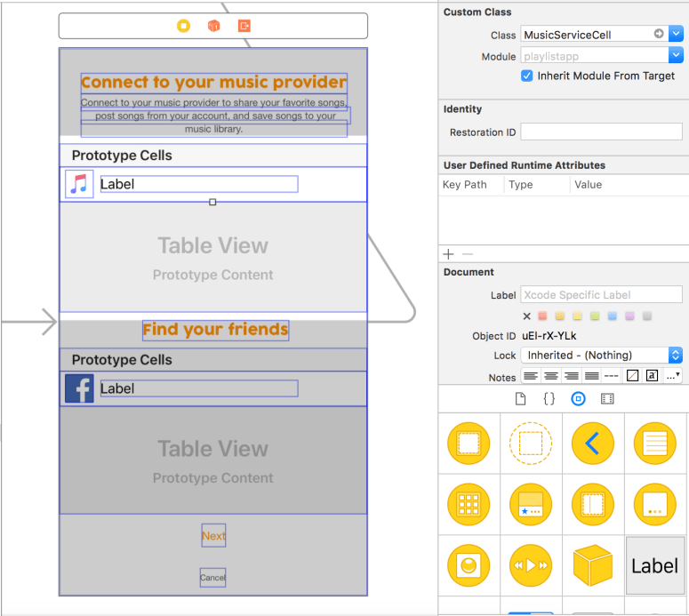Click the orange Next button on canvas
The image size is (689, 616).
tap(213, 535)
